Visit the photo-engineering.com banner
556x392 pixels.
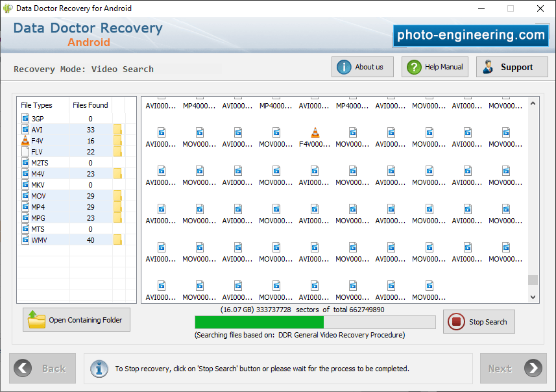pos(470,35)
